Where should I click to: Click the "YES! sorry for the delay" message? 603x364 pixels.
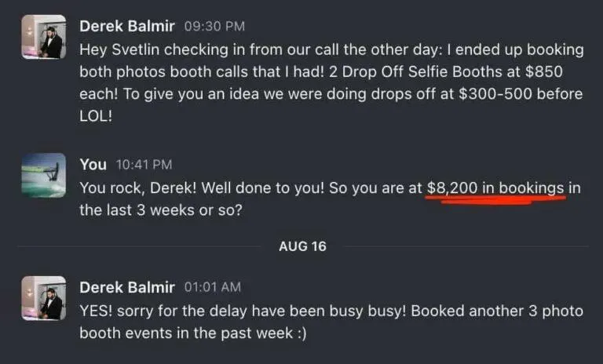tap(331, 322)
